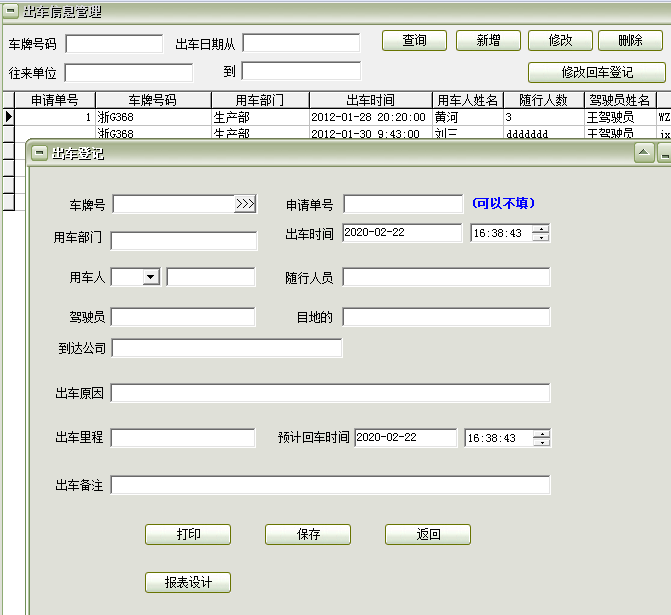Click the 查询 button
671x615 pixels.
pos(414,41)
